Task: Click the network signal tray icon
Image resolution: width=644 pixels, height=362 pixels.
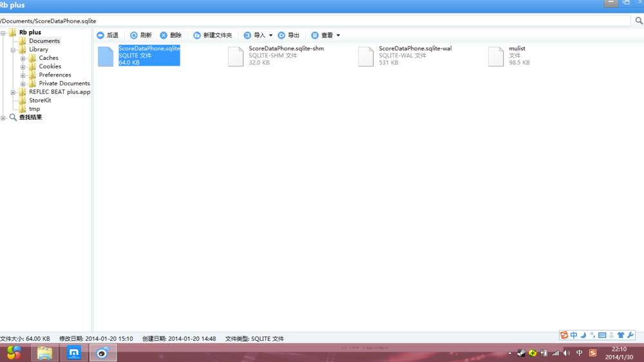Action: [x=555, y=353]
